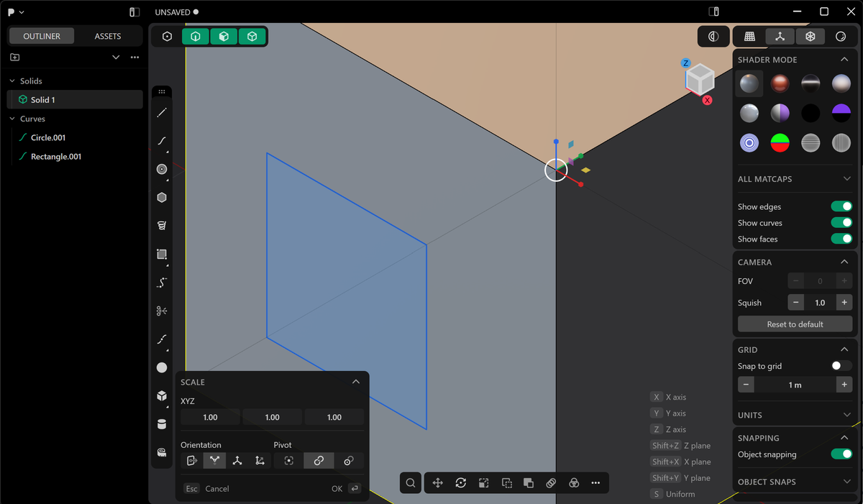Image resolution: width=863 pixels, height=504 pixels.
Task: Select the Polygon tool in left toolbar
Action: click(162, 197)
